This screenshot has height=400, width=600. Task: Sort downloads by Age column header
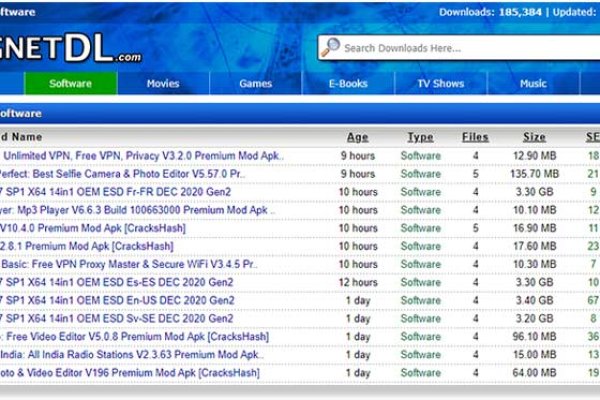click(357, 137)
